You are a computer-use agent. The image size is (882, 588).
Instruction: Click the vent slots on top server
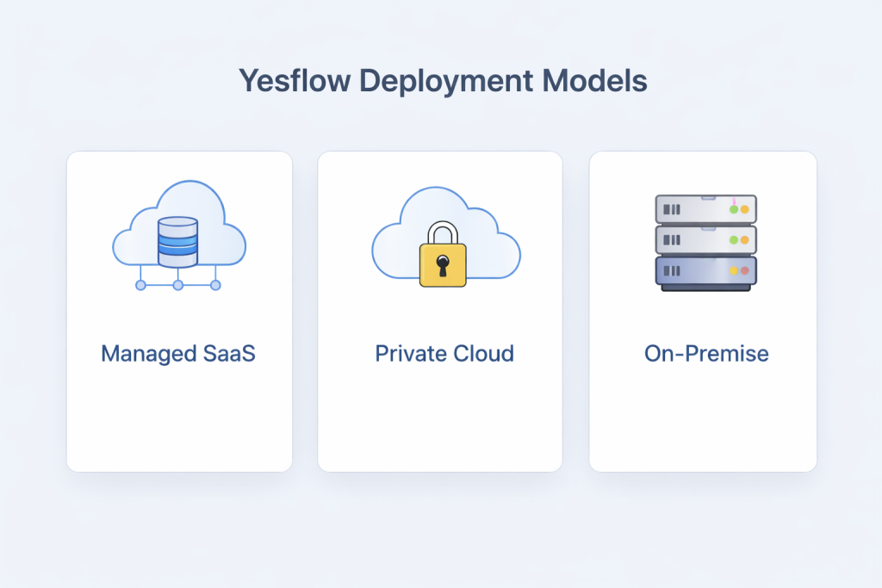click(672, 209)
